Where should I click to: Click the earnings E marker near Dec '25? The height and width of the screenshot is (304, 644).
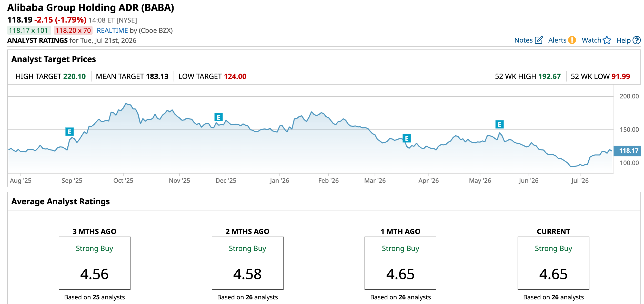point(218,117)
